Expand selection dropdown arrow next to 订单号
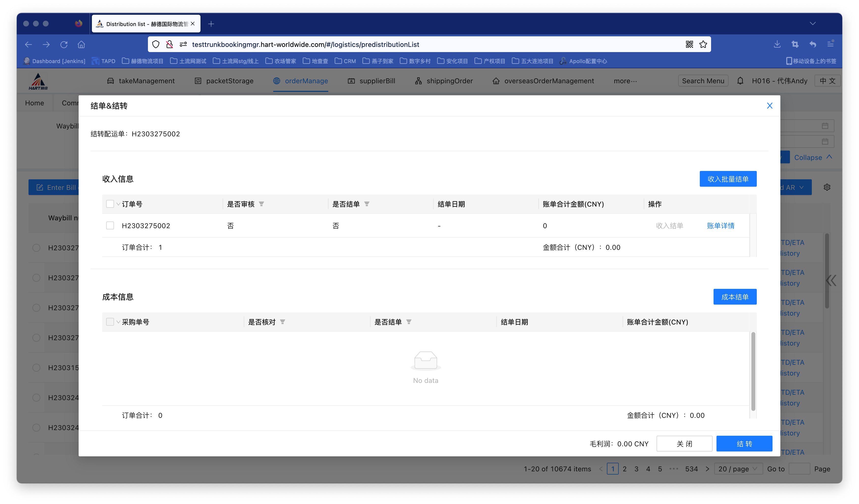Screen dimensions: 859x504 118,204
